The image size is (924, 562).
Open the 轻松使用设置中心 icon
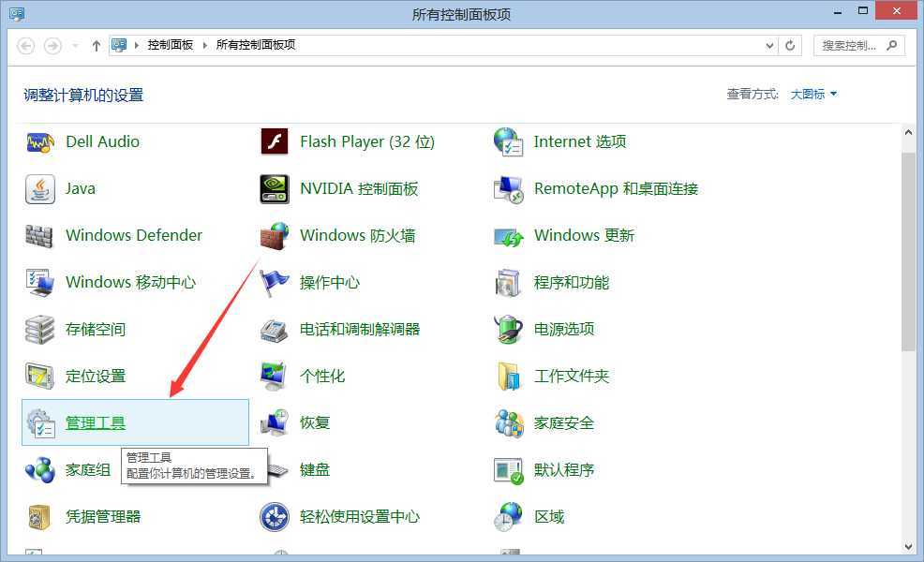coord(275,517)
